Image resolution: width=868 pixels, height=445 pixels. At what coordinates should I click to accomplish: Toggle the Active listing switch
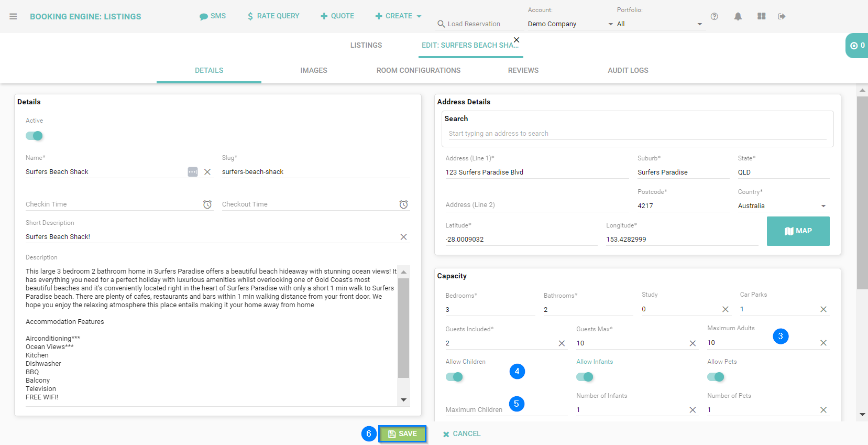pos(35,136)
